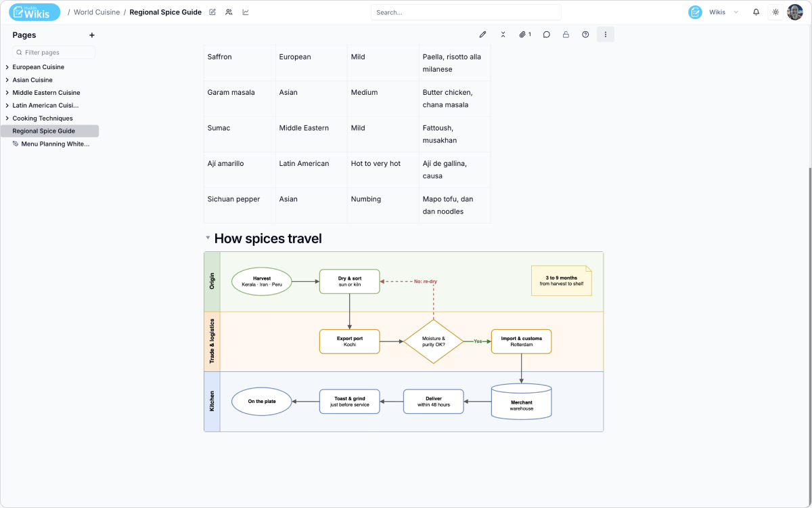Viewport: 812px width, 508px height.
Task: Focus the Search field
Action: pos(466,12)
